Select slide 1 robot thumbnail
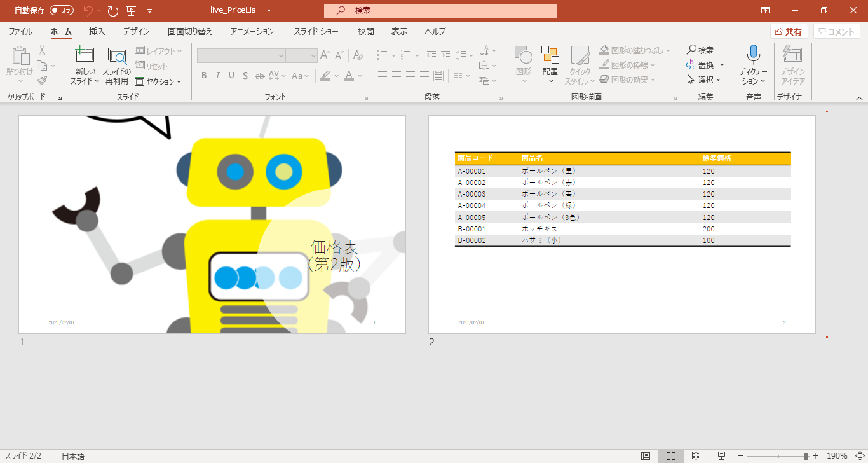This screenshot has width=868, height=463. pos(212,225)
